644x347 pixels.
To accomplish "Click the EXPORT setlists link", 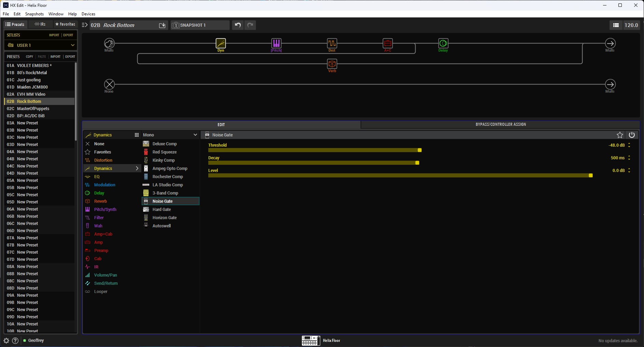I will coord(68,35).
